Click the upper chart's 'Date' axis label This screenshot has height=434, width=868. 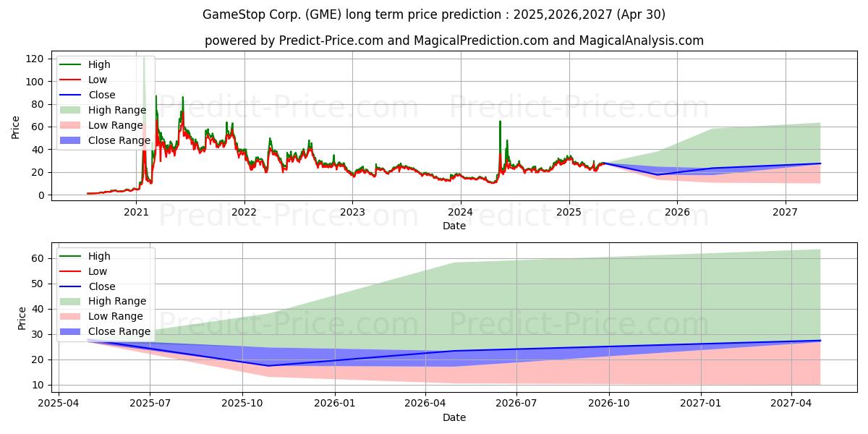454,226
